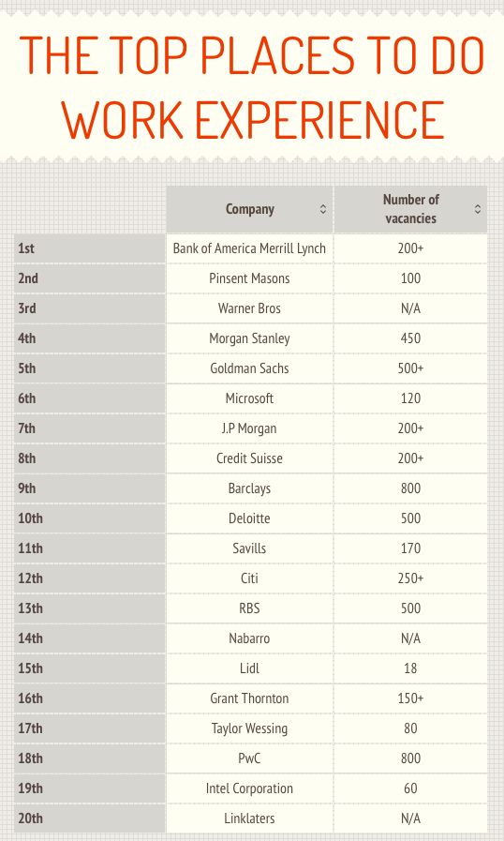This screenshot has width=504, height=841.
Task: Click the Bank of America Merrill Lynch cell
Action: [x=249, y=248]
